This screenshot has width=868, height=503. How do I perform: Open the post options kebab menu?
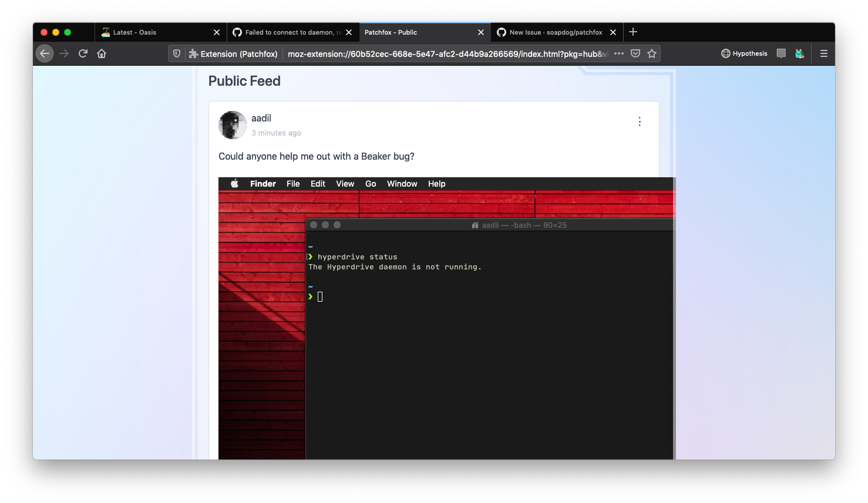click(640, 121)
